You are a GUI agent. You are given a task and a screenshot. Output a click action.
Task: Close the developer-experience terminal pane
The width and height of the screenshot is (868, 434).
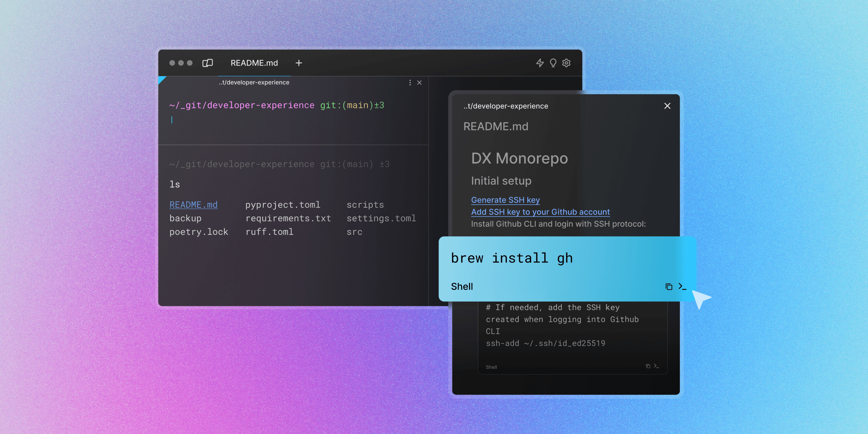[x=419, y=82]
